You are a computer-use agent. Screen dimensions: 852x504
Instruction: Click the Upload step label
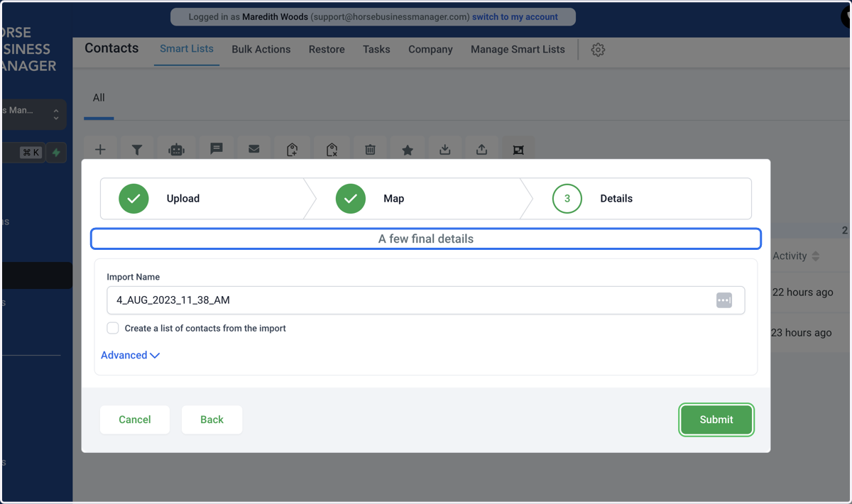(x=183, y=199)
